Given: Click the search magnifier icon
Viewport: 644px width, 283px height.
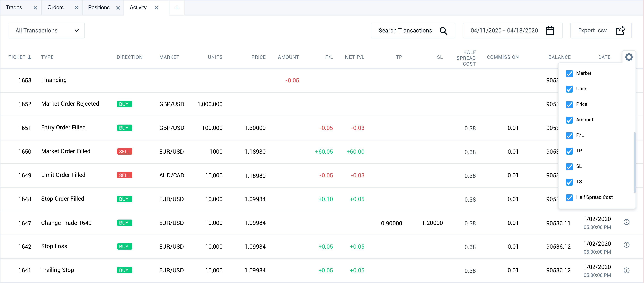Looking at the screenshot, I should 443,31.
